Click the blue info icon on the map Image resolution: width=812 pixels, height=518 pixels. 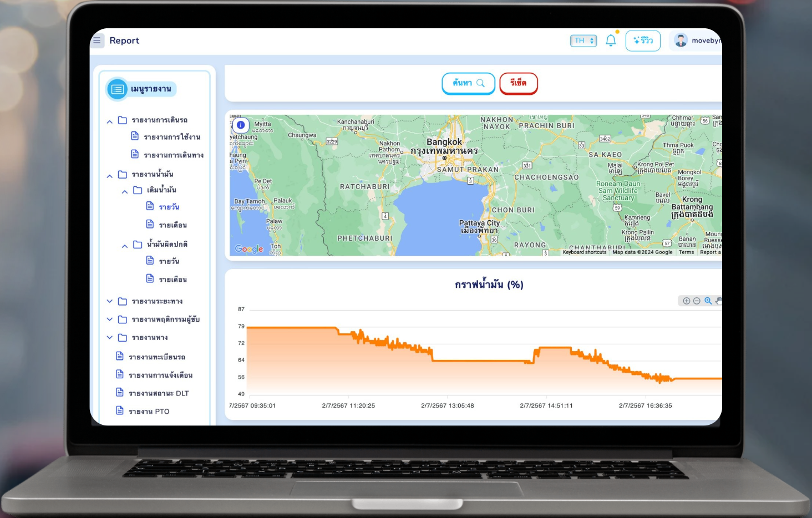point(241,125)
